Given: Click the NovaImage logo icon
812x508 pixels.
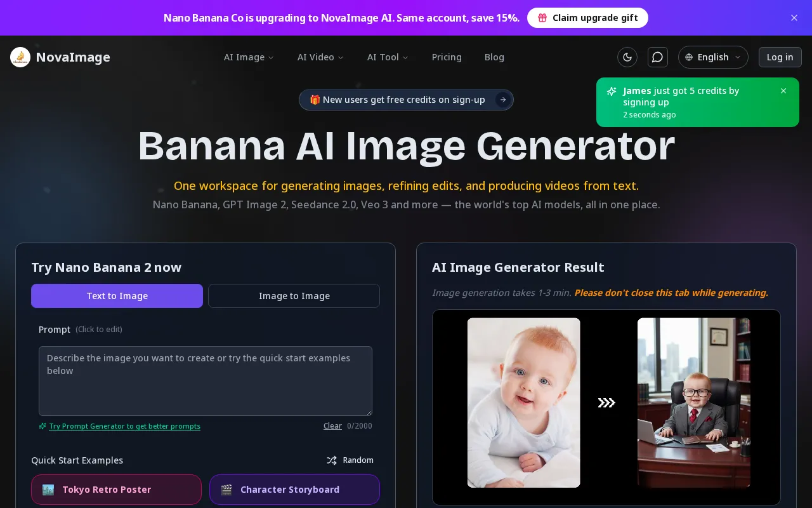Looking at the screenshot, I should pos(20,57).
